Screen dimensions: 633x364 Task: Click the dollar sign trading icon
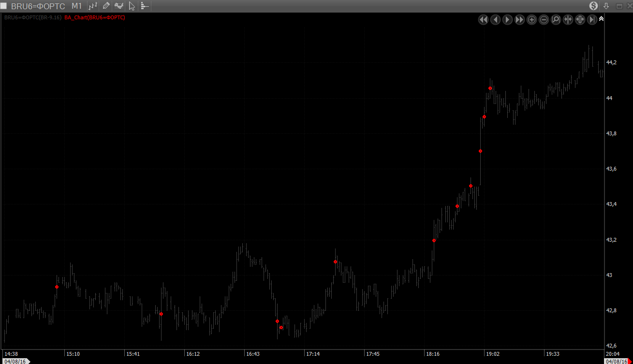tap(593, 6)
